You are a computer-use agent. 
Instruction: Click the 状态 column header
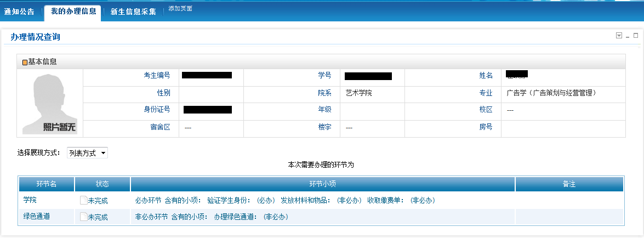point(102,184)
